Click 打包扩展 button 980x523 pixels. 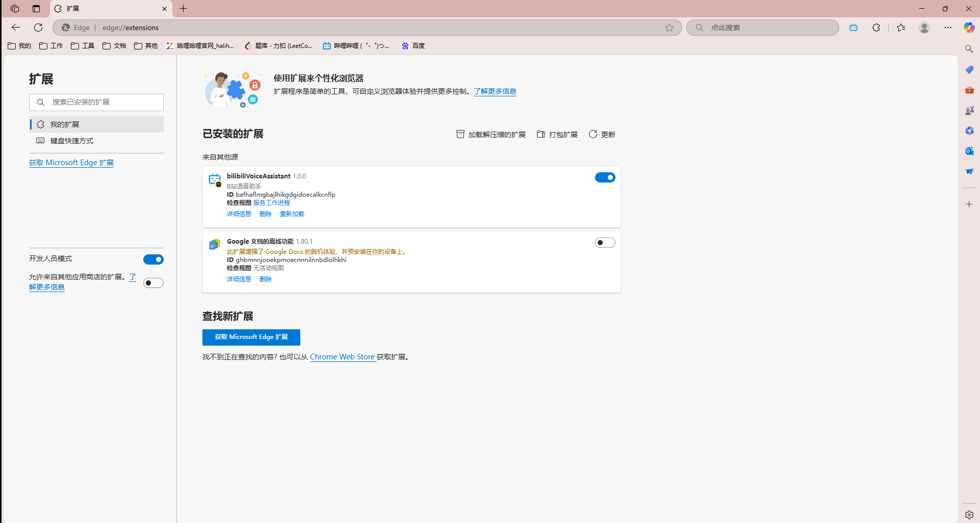point(557,135)
